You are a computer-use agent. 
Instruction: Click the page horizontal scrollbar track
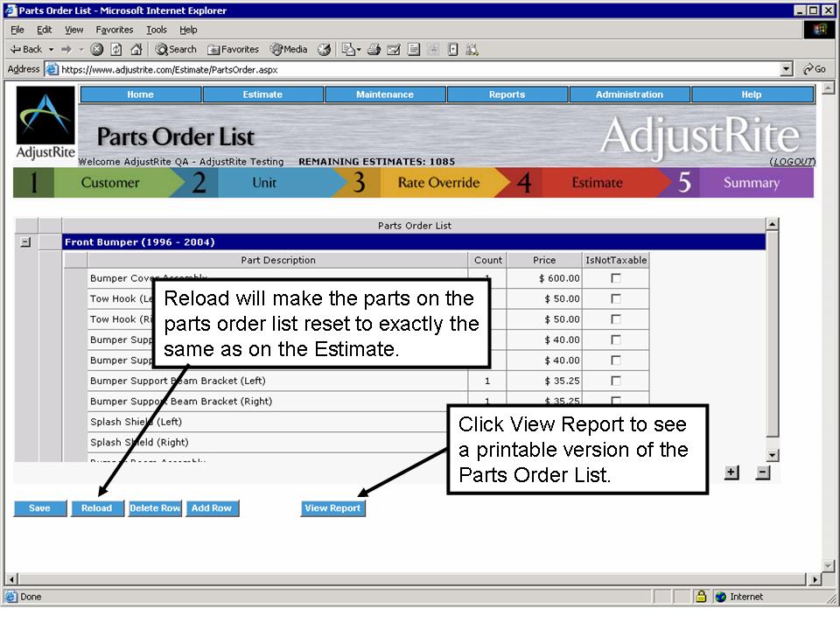(x=412, y=578)
